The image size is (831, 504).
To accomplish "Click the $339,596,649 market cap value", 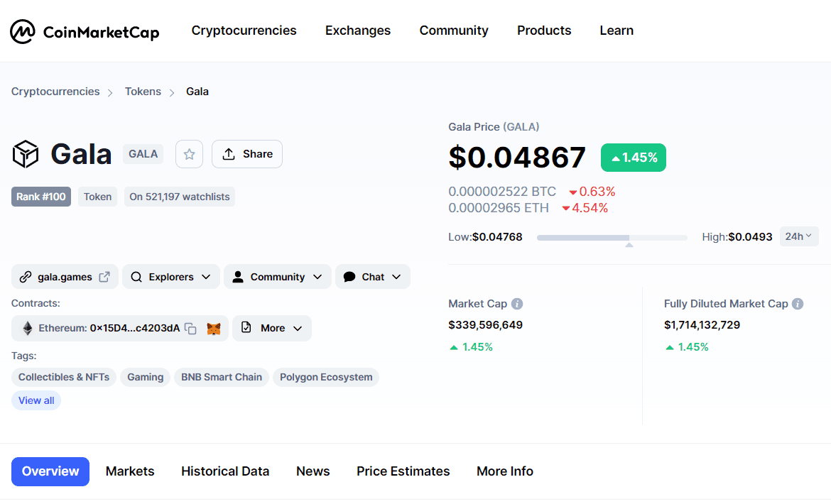I will [x=485, y=325].
